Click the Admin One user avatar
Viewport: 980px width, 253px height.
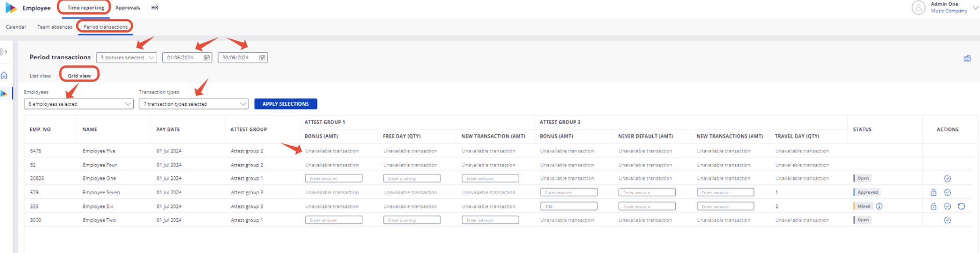coord(918,8)
